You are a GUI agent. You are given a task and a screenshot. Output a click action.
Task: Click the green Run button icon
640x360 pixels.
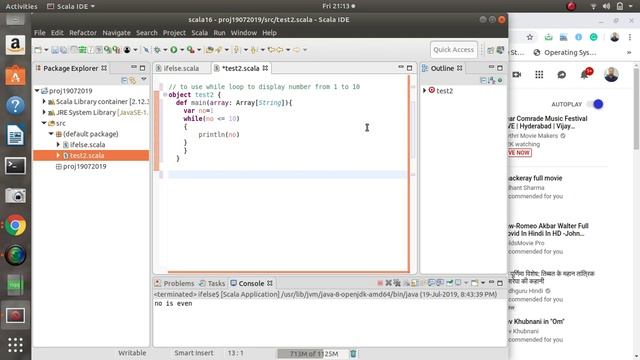tap(174, 50)
